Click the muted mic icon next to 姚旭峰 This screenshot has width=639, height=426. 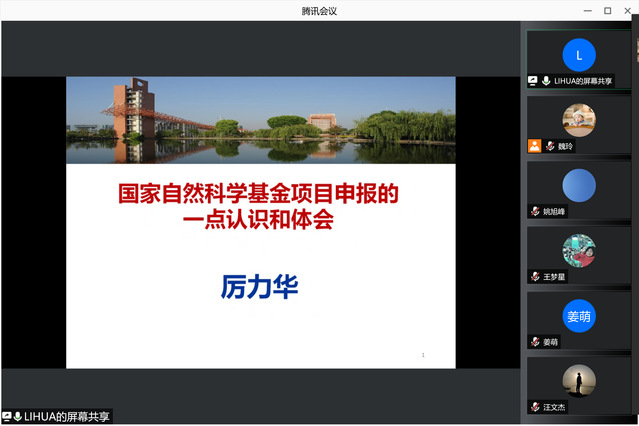(x=535, y=211)
